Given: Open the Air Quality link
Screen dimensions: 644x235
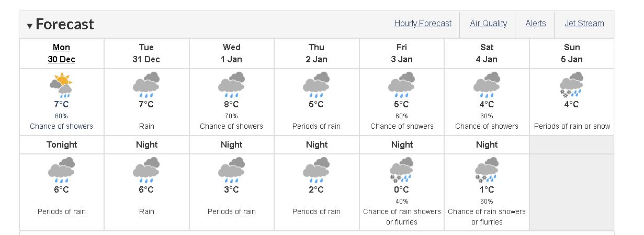Looking at the screenshot, I should click(488, 24).
